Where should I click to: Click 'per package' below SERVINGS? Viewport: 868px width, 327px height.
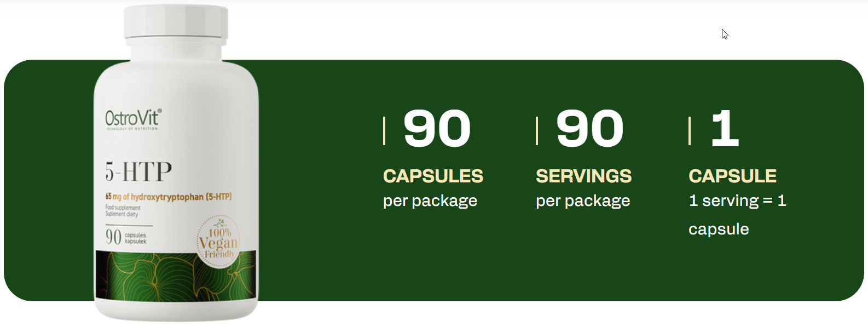click(x=583, y=200)
